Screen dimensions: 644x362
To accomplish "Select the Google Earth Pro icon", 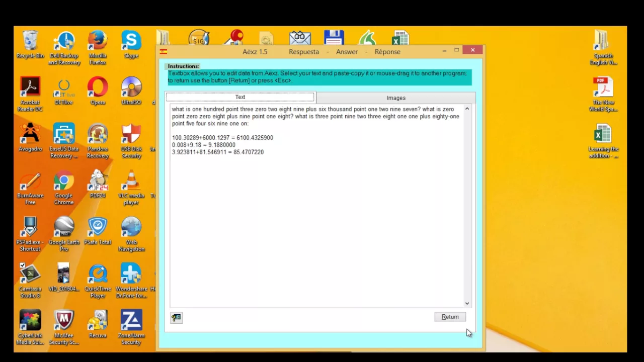I will (x=64, y=234).
